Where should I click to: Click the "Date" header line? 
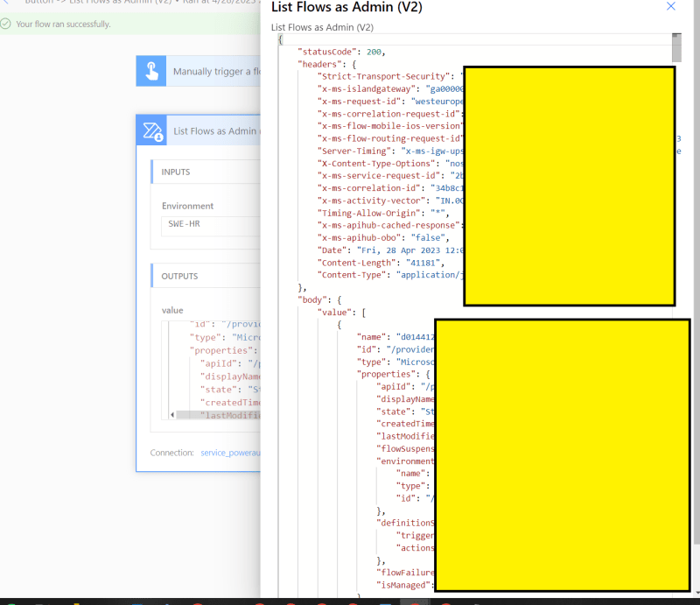390,250
